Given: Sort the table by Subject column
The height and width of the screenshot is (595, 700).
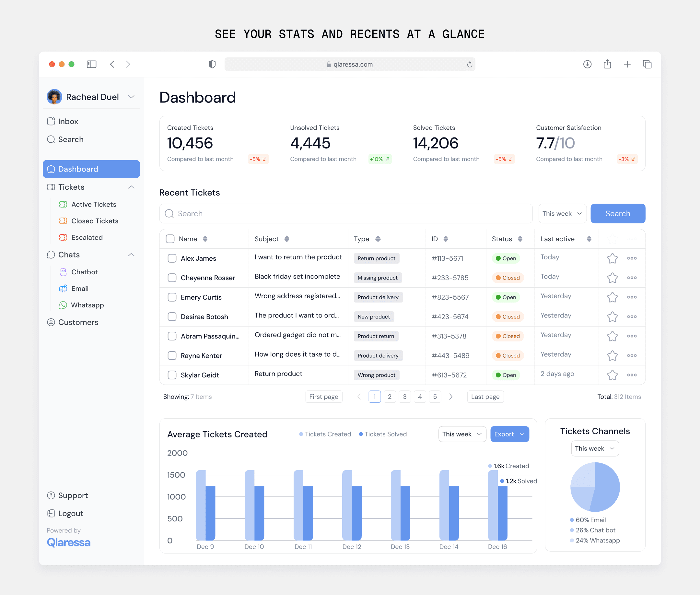Looking at the screenshot, I should [x=286, y=239].
